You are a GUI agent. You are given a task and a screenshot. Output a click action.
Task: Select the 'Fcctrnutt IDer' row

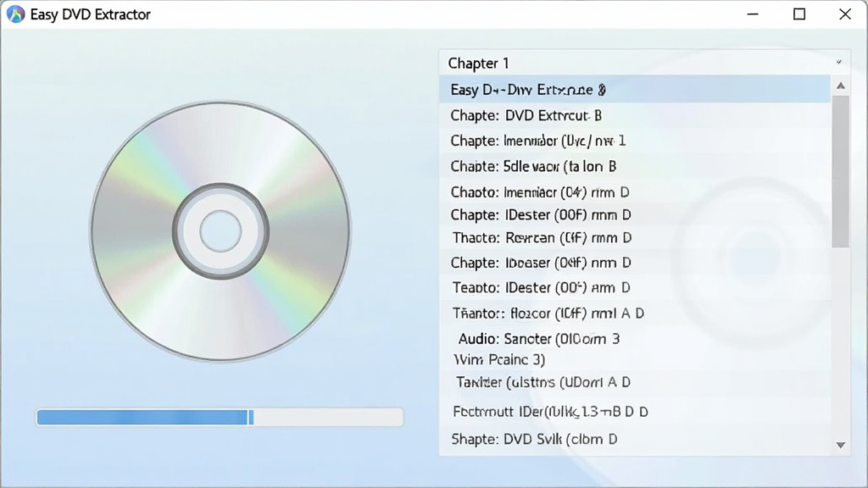coord(635,412)
